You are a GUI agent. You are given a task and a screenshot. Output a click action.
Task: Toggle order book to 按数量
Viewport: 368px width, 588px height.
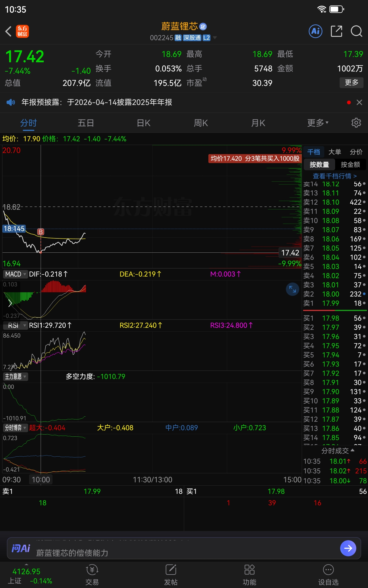319,164
